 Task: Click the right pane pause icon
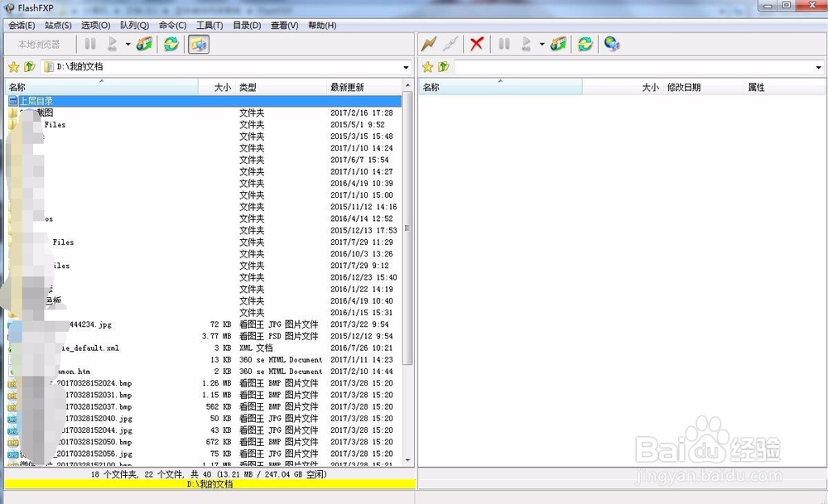point(504,44)
